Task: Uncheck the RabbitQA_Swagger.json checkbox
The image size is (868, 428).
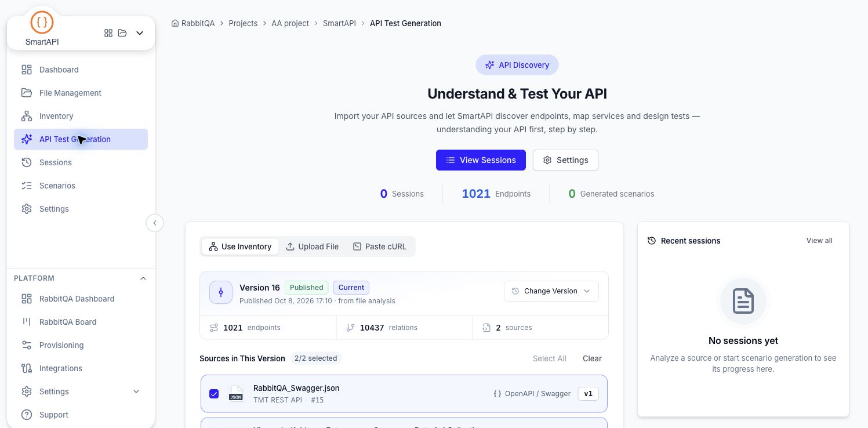Action: [x=214, y=394]
